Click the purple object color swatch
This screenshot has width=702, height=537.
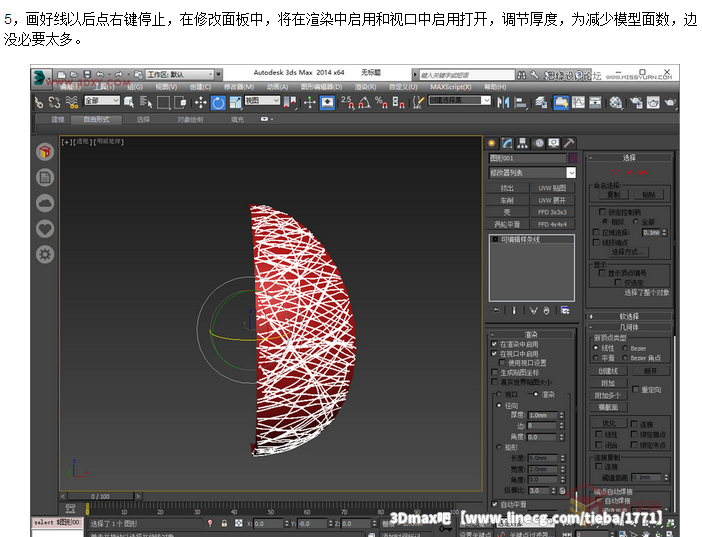click(x=573, y=158)
